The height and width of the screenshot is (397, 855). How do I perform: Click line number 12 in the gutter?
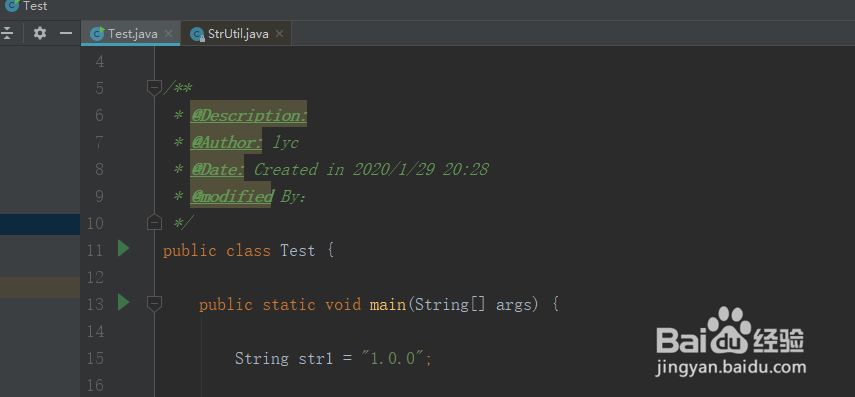(x=95, y=277)
